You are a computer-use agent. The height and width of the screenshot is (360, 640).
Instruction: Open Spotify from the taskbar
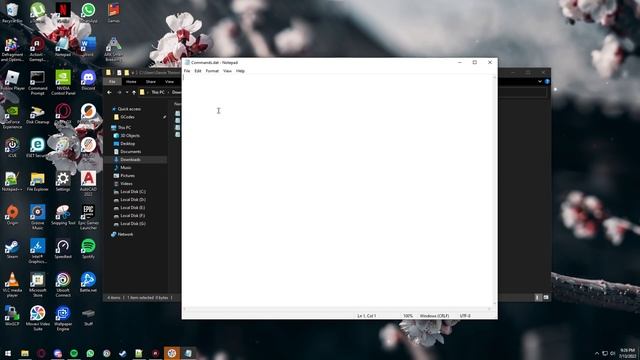[74, 353]
